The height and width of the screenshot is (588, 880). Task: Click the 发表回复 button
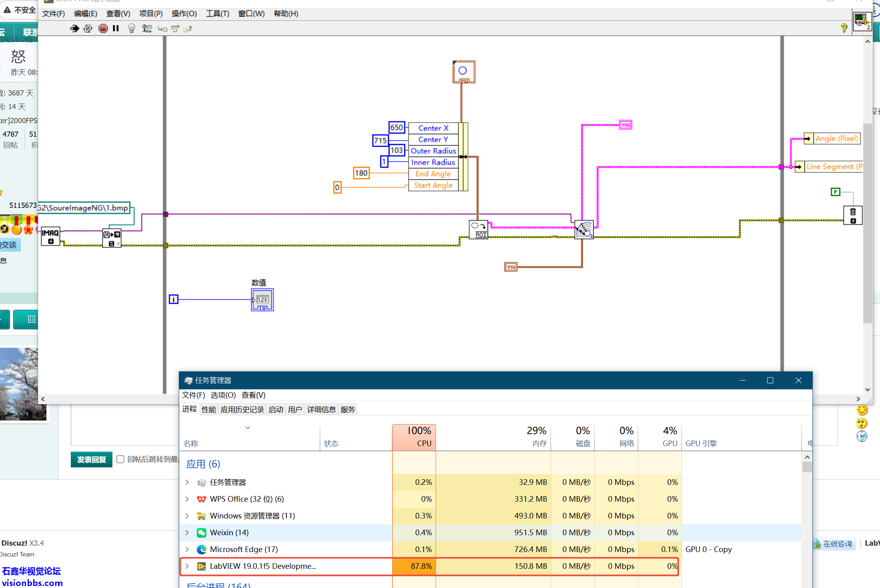pos(92,459)
